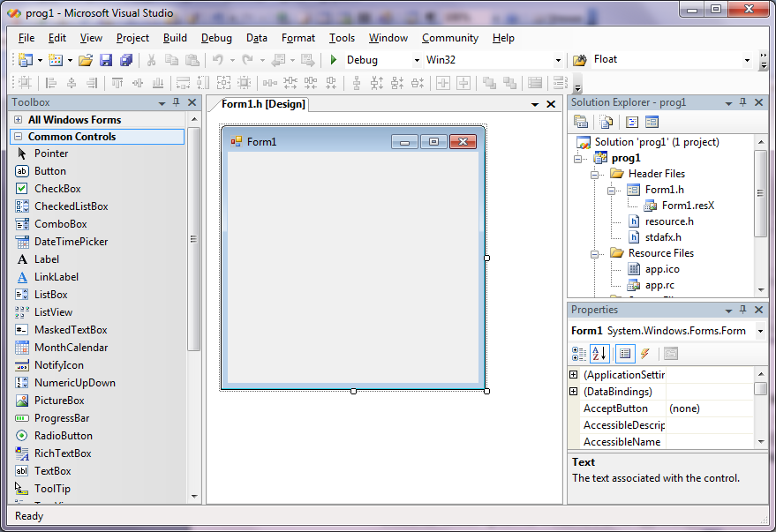Open the Debug configuration dropdown

pos(417,60)
